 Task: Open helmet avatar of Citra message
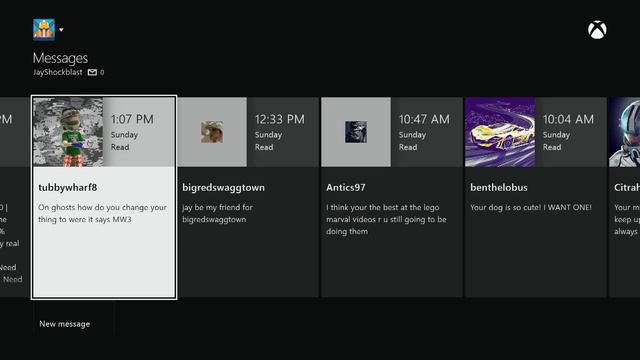(624, 132)
